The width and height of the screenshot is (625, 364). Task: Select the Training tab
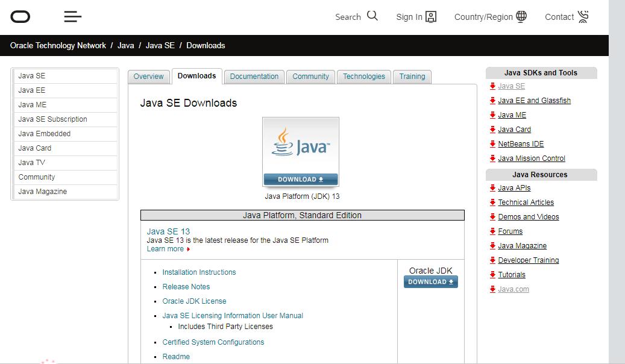[412, 77]
